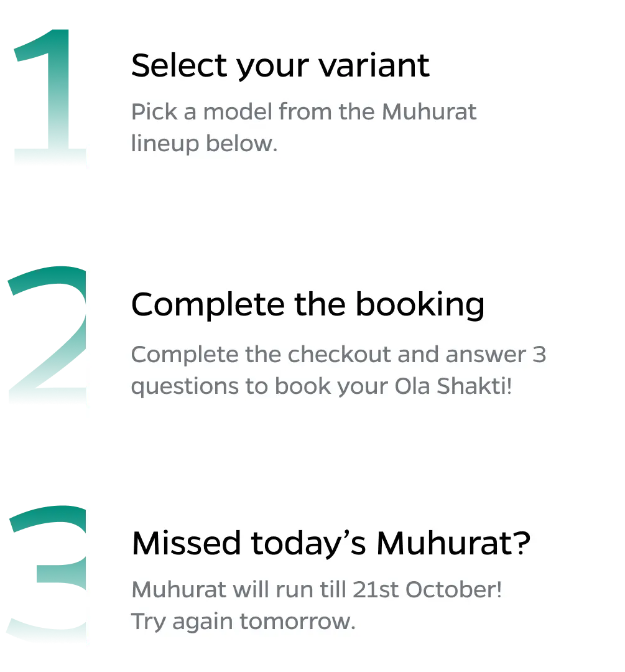Click the "21st October!" date text
The width and height of the screenshot is (625, 672).
tap(427, 589)
